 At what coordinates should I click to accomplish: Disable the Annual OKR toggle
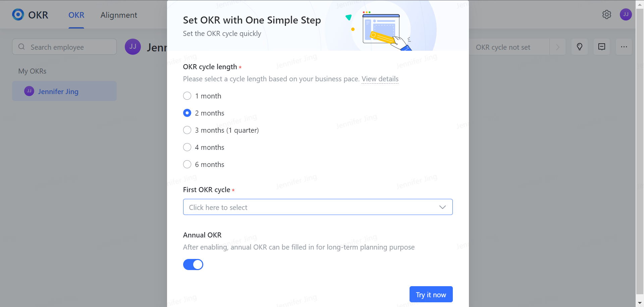[x=193, y=264]
